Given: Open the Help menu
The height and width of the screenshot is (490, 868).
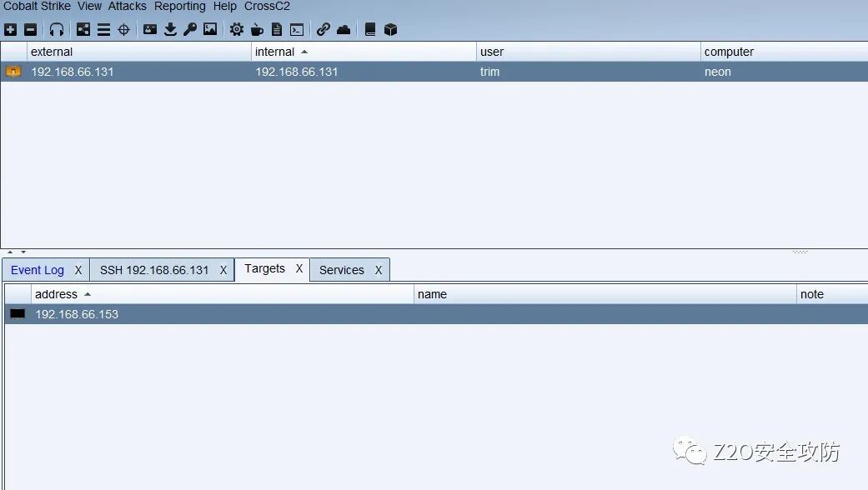Looking at the screenshot, I should 225,6.
